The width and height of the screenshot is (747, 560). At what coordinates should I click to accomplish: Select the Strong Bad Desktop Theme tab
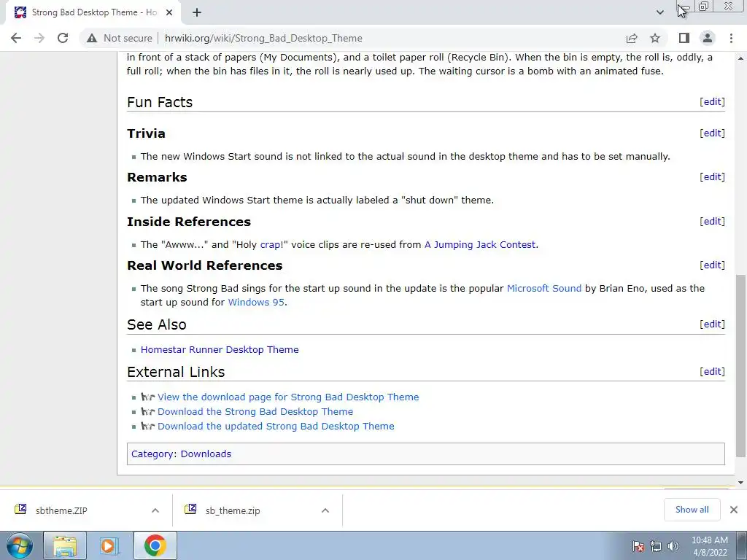[93, 12]
